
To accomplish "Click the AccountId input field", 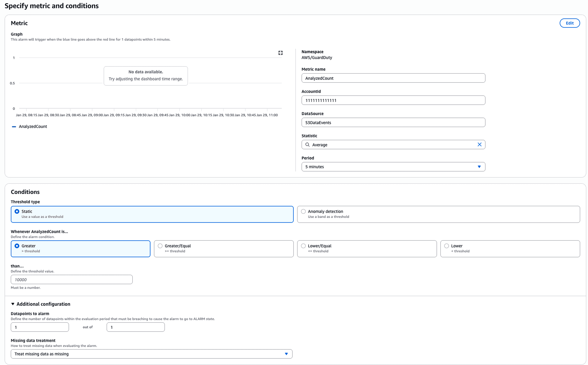I will (x=393, y=100).
